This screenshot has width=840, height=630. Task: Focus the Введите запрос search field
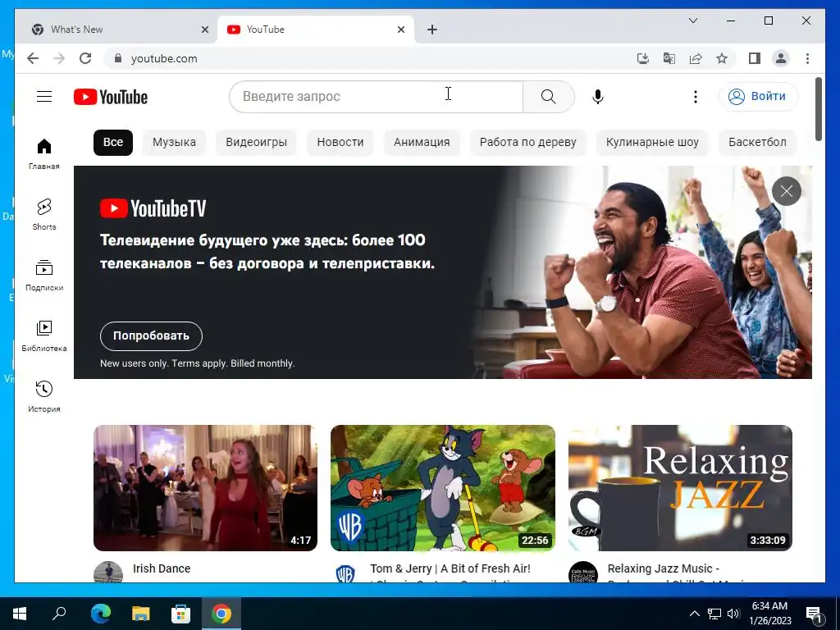click(376, 97)
